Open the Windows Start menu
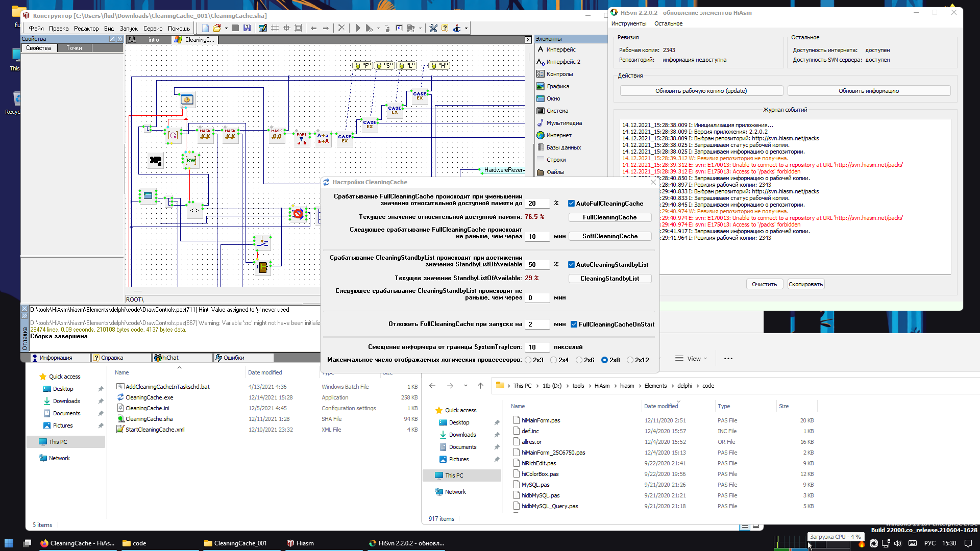Image resolution: width=980 pixels, height=551 pixels. click(x=9, y=543)
